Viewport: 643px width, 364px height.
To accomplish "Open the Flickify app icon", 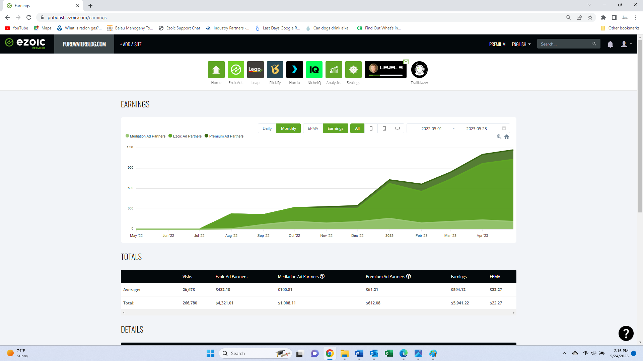I will 275,70.
